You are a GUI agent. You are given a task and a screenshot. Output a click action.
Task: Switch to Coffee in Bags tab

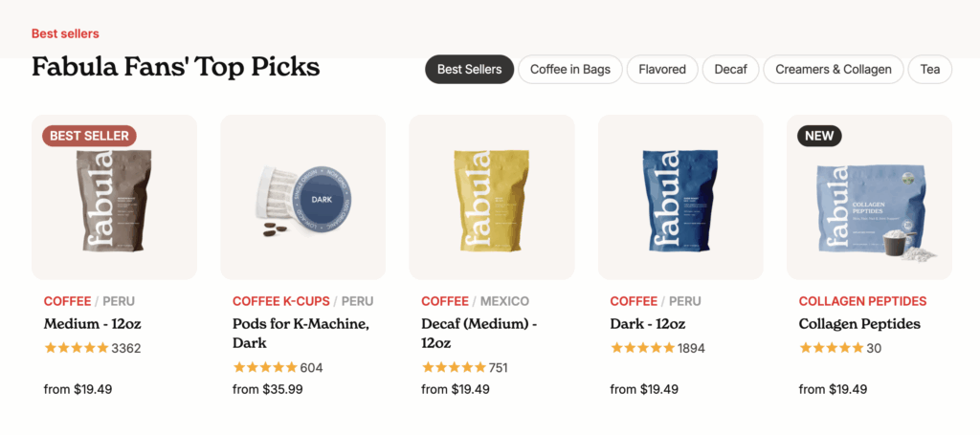(570, 70)
